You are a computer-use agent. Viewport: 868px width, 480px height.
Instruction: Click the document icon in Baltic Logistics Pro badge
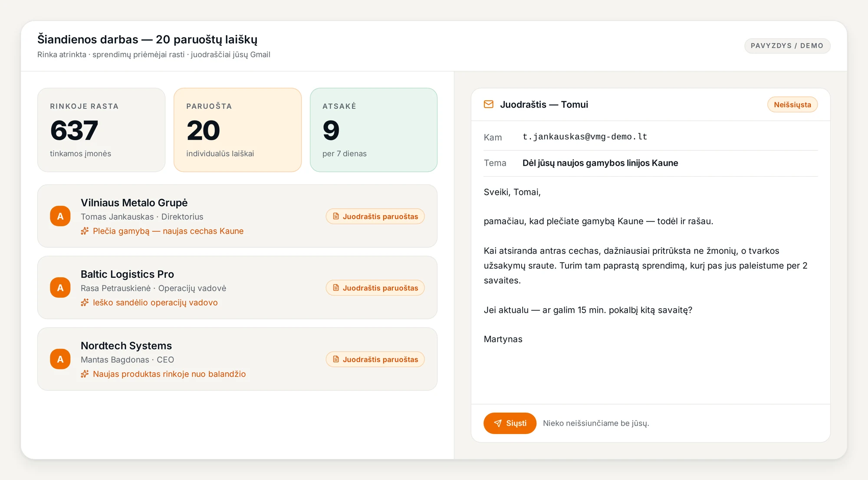click(336, 288)
